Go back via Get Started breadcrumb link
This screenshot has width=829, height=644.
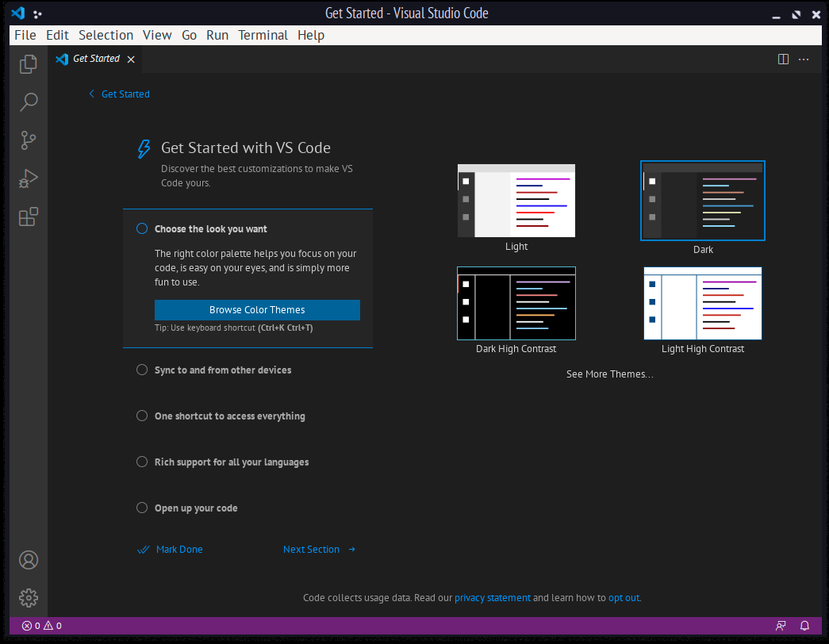[120, 94]
